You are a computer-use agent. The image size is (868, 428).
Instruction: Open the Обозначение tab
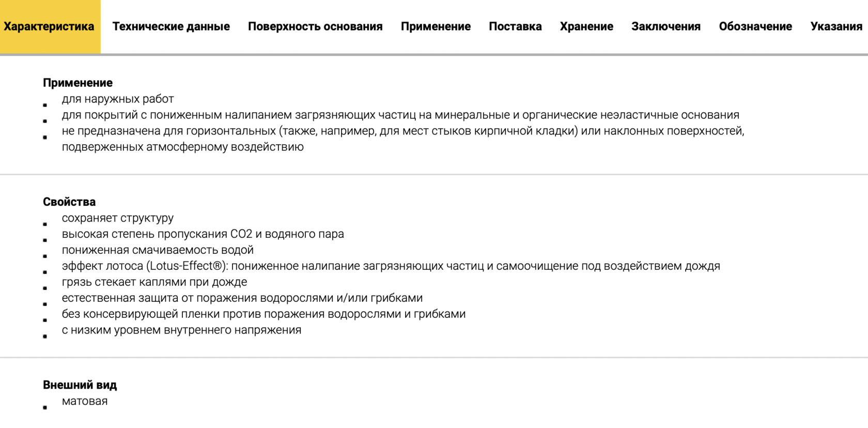755,26
